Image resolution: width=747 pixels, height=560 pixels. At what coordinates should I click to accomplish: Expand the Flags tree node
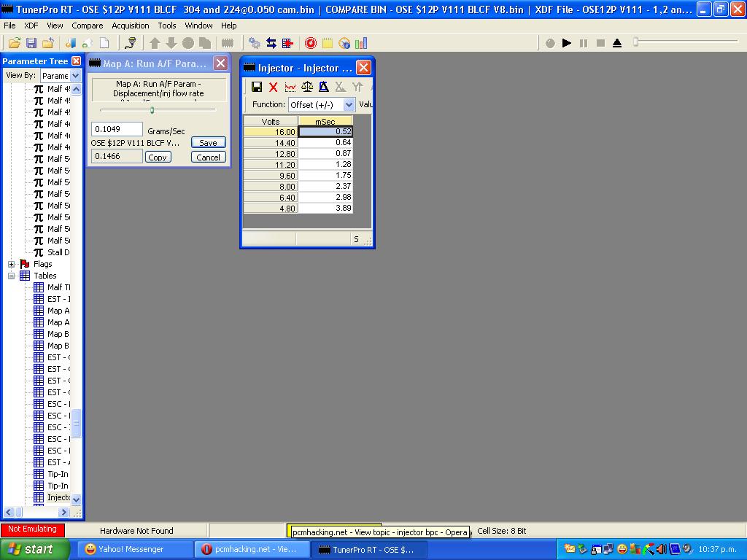click(x=12, y=264)
